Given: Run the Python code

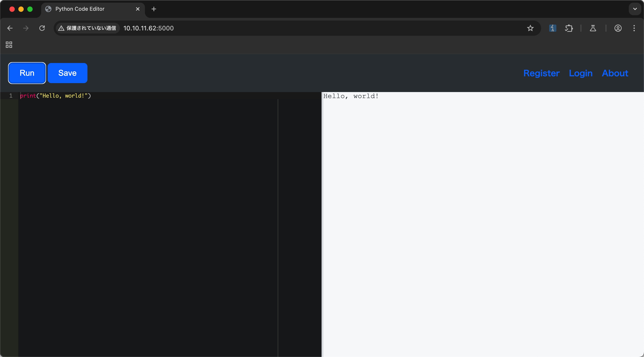Looking at the screenshot, I should coord(27,73).
